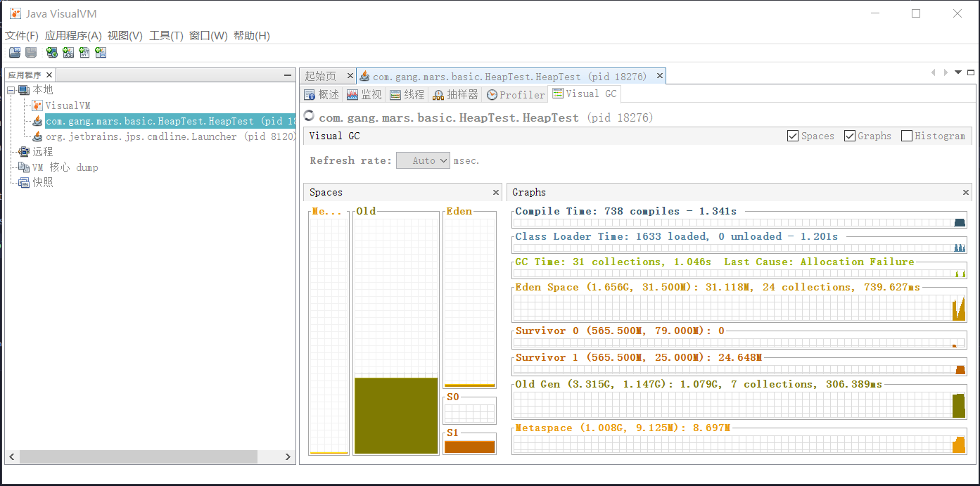Switch to the Profiler tab
980x486 pixels.
[x=516, y=94]
